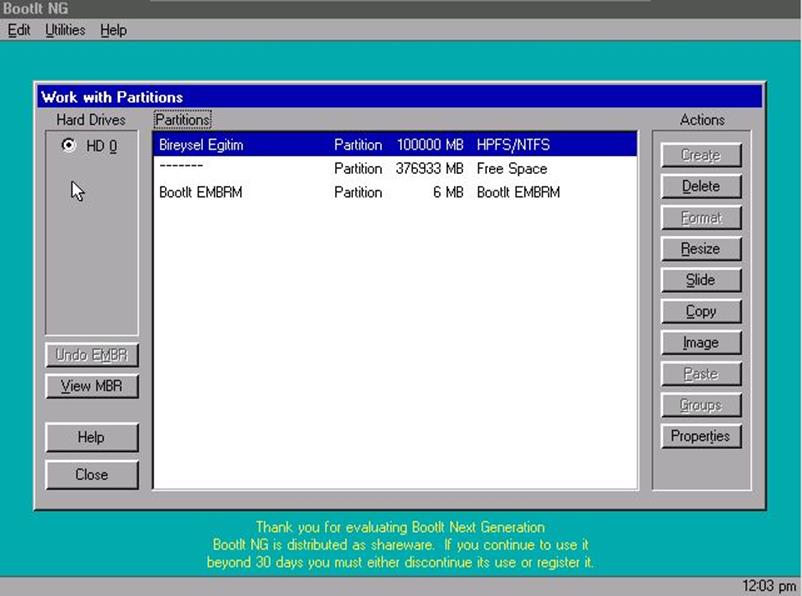
Task: Click the Paste action button
Action: pos(701,373)
